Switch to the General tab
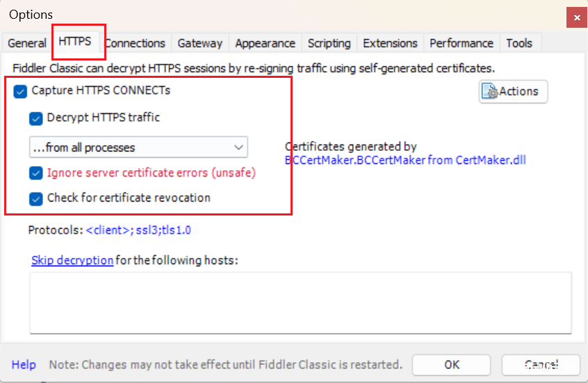 pos(26,43)
